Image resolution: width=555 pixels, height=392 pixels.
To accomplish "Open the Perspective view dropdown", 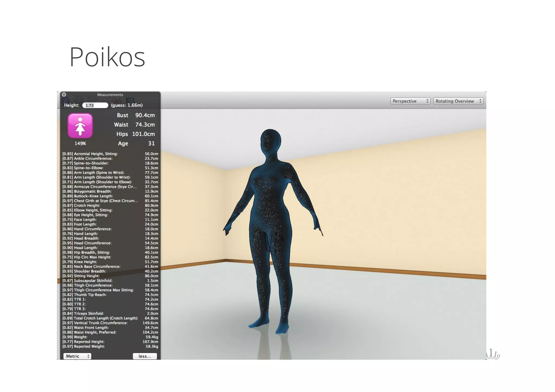I will click(410, 101).
